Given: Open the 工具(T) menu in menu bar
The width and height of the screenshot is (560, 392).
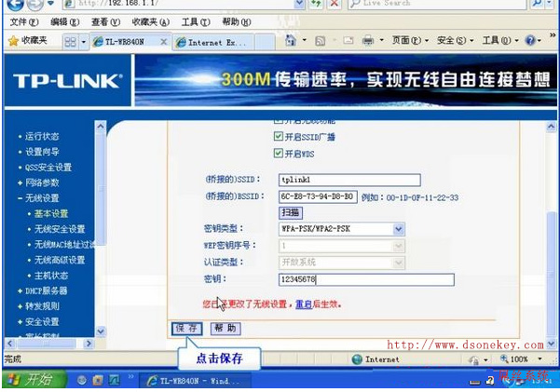Looking at the screenshot, I should pyautogui.click(x=196, y=22).
